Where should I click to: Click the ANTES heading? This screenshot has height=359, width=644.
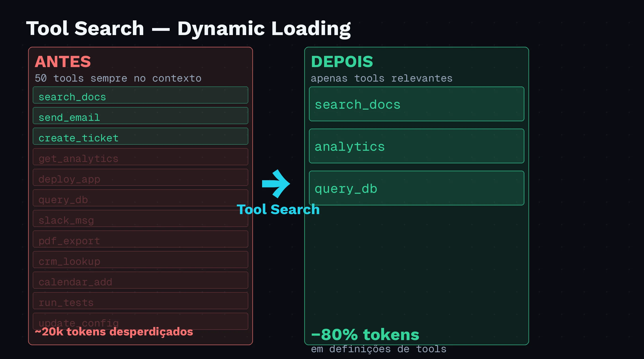pos(63,62)
